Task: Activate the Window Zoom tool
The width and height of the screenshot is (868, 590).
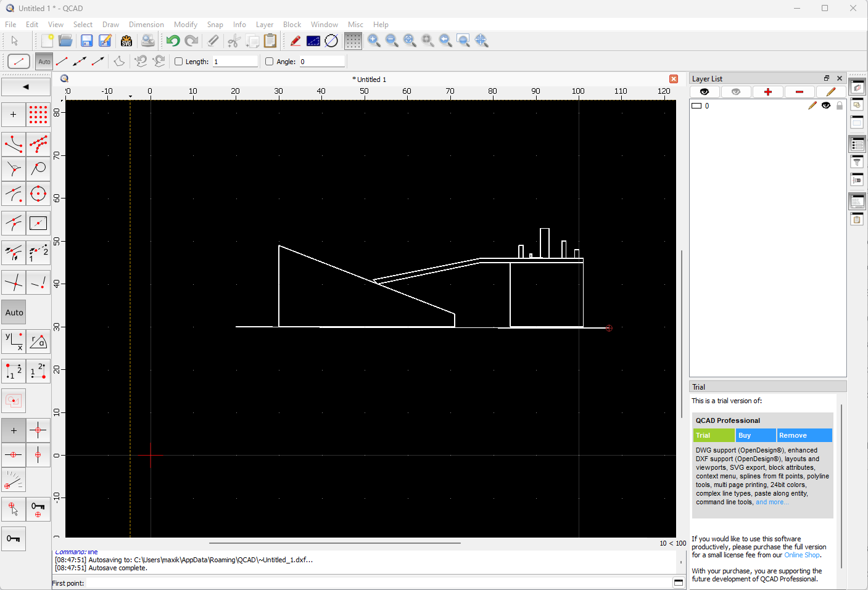Action: tap(463, 41)
